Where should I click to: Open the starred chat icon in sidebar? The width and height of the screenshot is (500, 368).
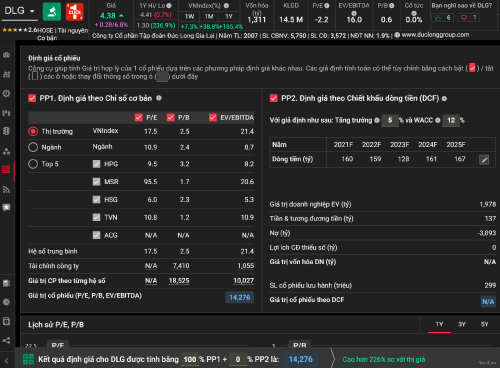coord(6,207)
